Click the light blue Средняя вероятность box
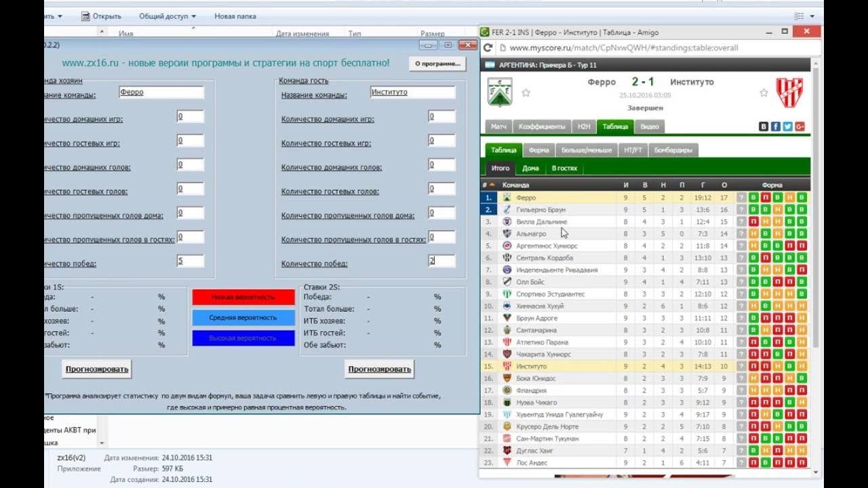868x488 pixels. tap(243, 318)
